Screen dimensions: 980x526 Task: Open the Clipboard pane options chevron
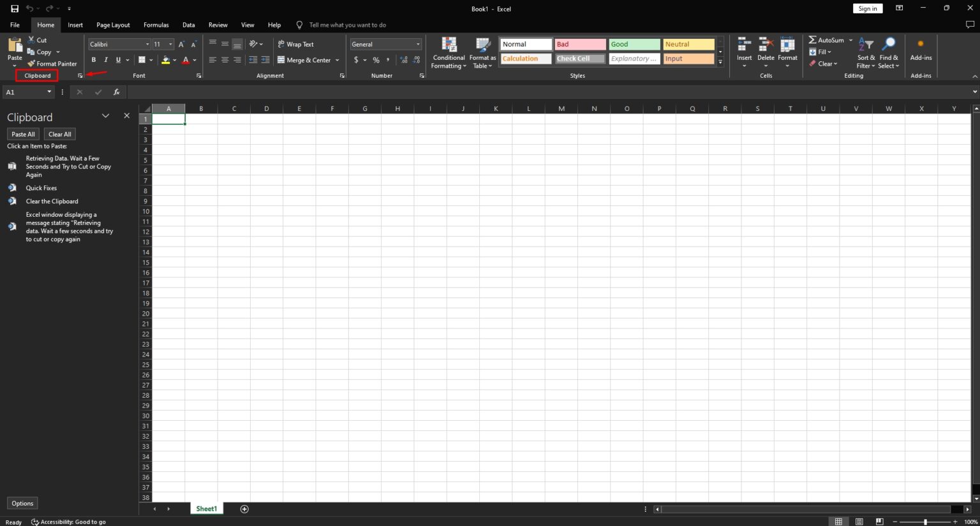point(106,116)
